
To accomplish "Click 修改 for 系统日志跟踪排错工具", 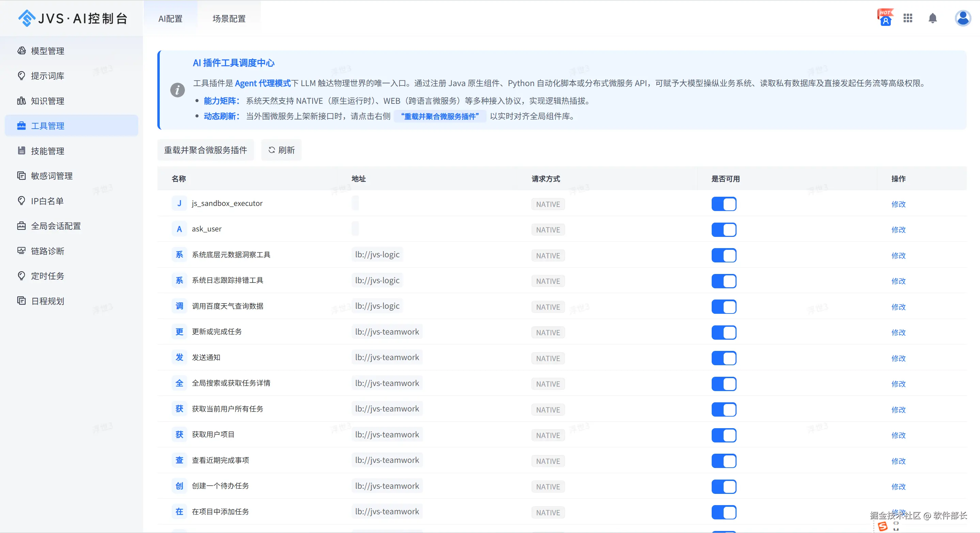I will (x=898, y=281).
